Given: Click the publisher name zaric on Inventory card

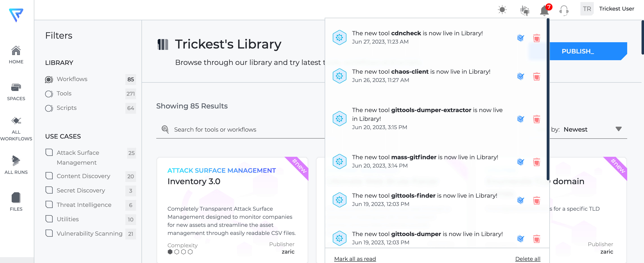Looking at the screenshot, I should tap(288, 252).
